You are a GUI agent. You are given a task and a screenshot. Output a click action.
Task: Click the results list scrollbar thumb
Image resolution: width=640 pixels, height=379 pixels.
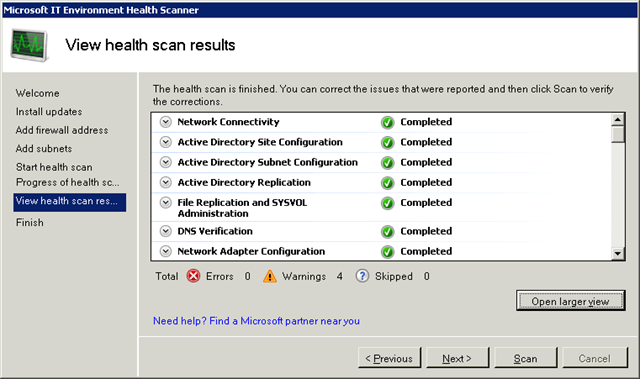pos(618,134)
